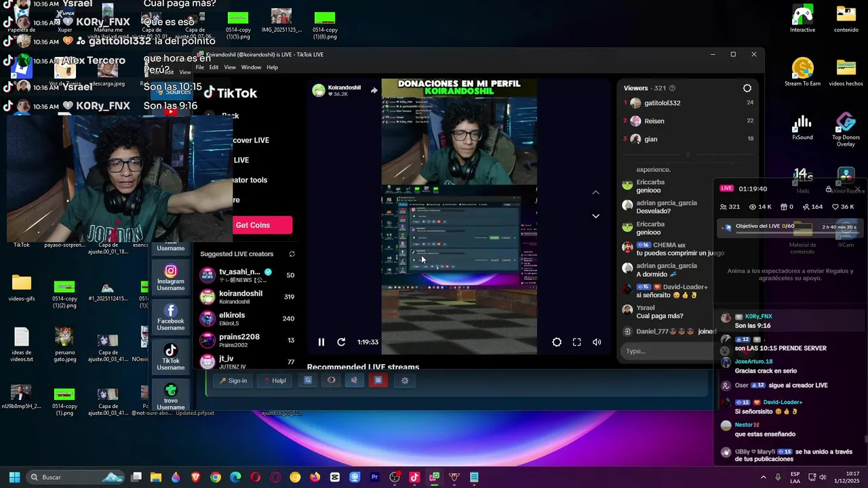Open the videos-gifs desktop folder
Image resolution: width=868 pixels, height=488 pixels.
22,287
